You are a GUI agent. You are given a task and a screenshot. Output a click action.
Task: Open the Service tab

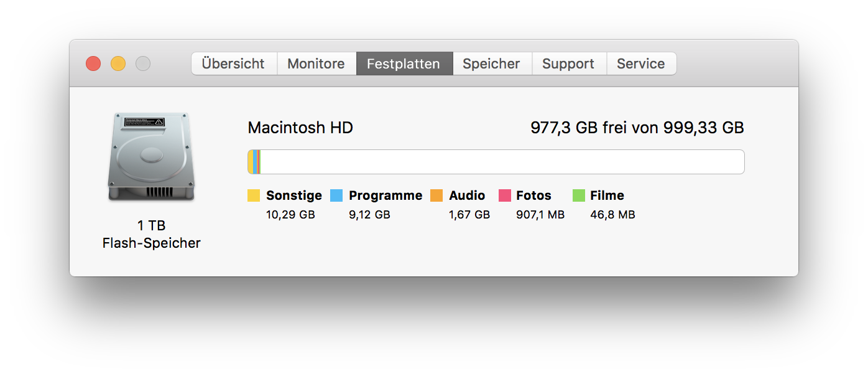(640, 63)
